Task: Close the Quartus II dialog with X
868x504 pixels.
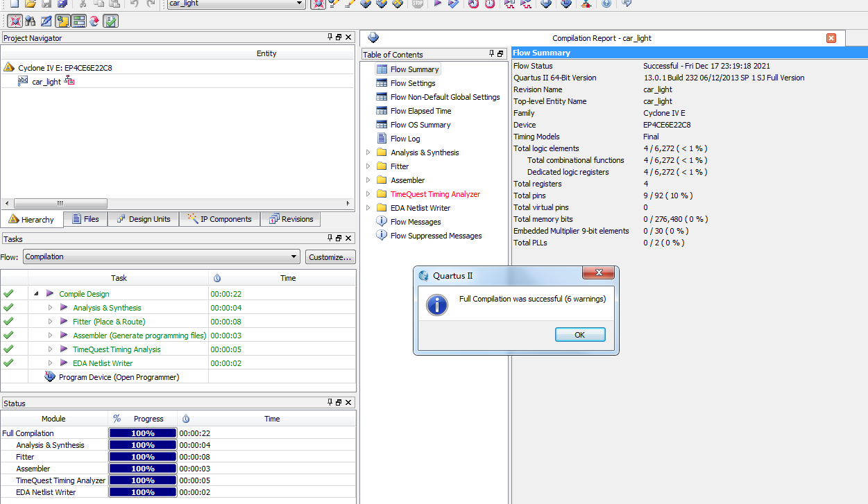Action: coord(600,274)
